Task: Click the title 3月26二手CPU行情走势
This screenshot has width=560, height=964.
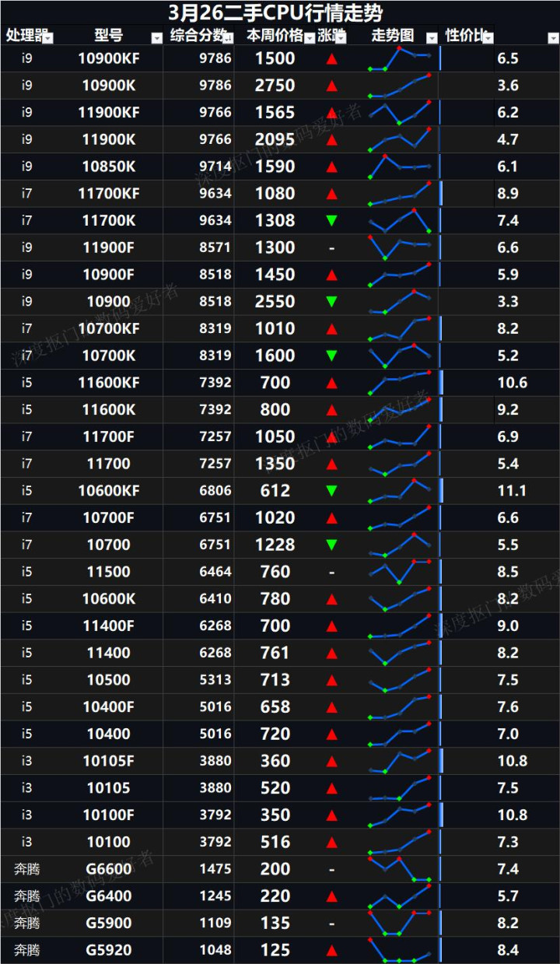Action: pyautogui.click(x=275, y=12)
